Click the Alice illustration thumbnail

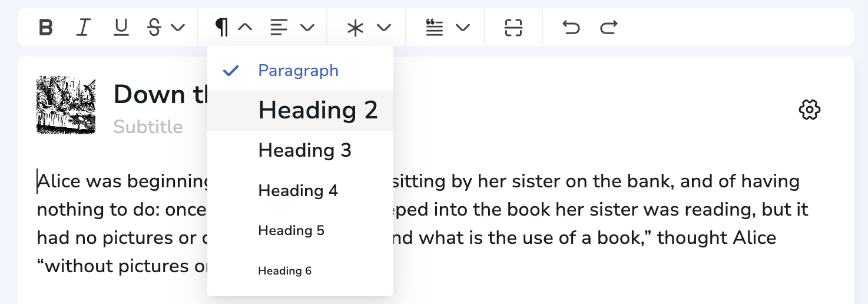pyautogui.click(x=66, y=105)
